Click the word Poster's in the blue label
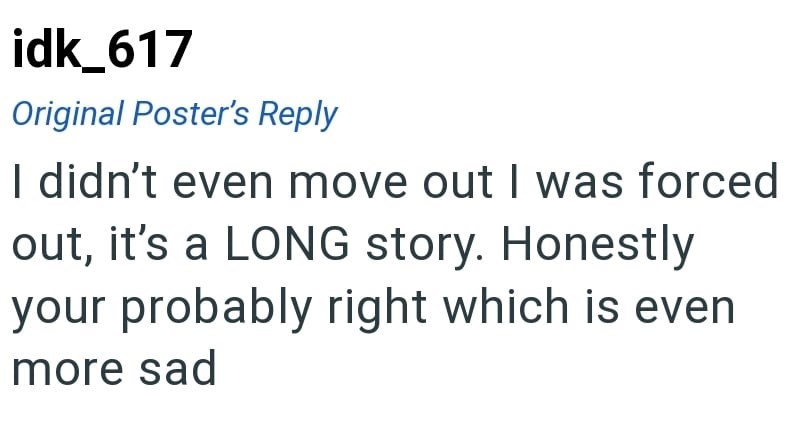The image size is (800, 446). coord(192,114)
